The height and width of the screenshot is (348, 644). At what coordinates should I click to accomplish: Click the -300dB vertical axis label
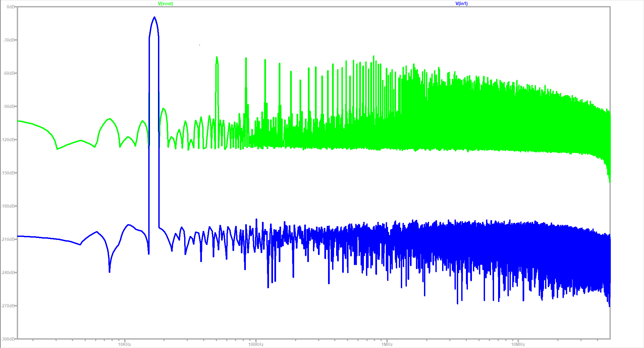[8, 339]
